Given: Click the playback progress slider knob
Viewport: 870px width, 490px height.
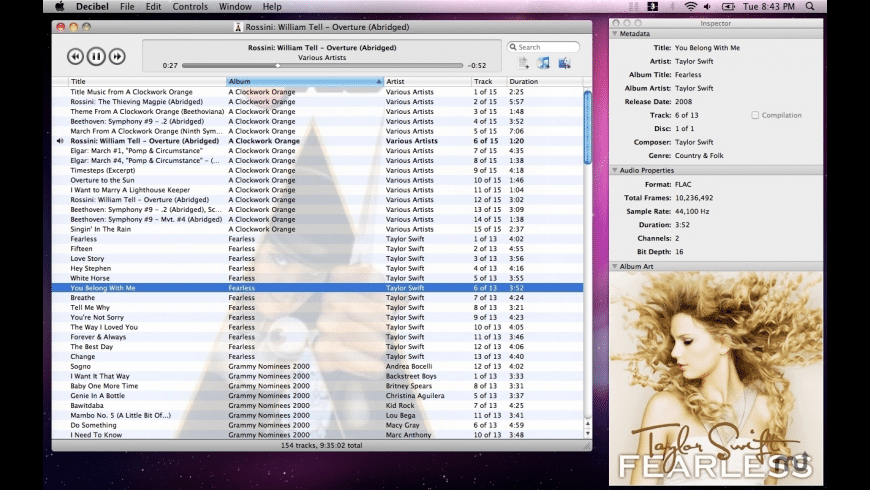Looking at the screenshot, I should tap(278, 65).
